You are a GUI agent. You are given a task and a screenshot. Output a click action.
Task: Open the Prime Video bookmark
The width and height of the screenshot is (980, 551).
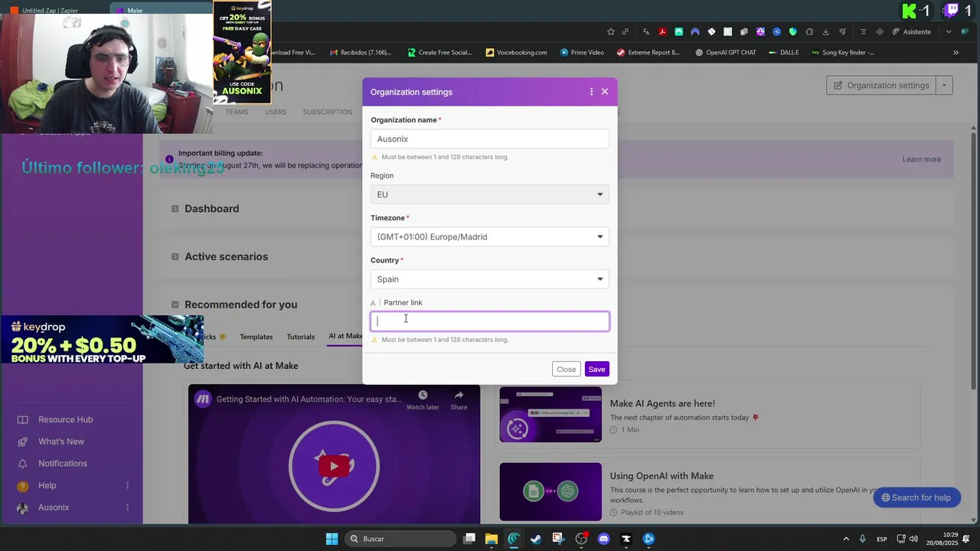click(582, 53)
